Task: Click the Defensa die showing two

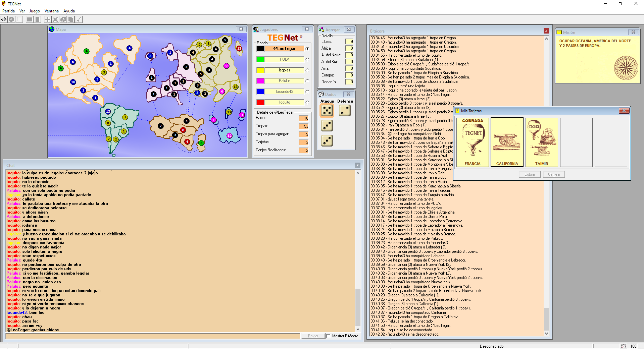Action: 345,111
